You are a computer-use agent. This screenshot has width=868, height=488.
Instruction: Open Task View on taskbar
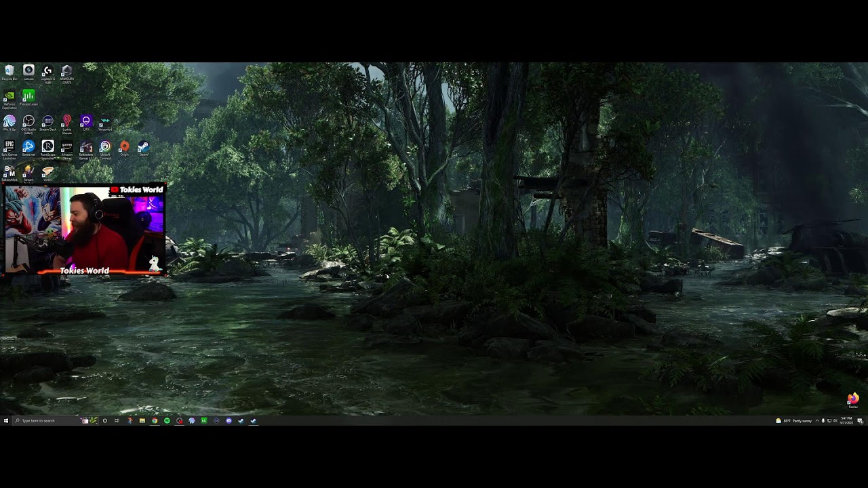[x=117, y=421]
